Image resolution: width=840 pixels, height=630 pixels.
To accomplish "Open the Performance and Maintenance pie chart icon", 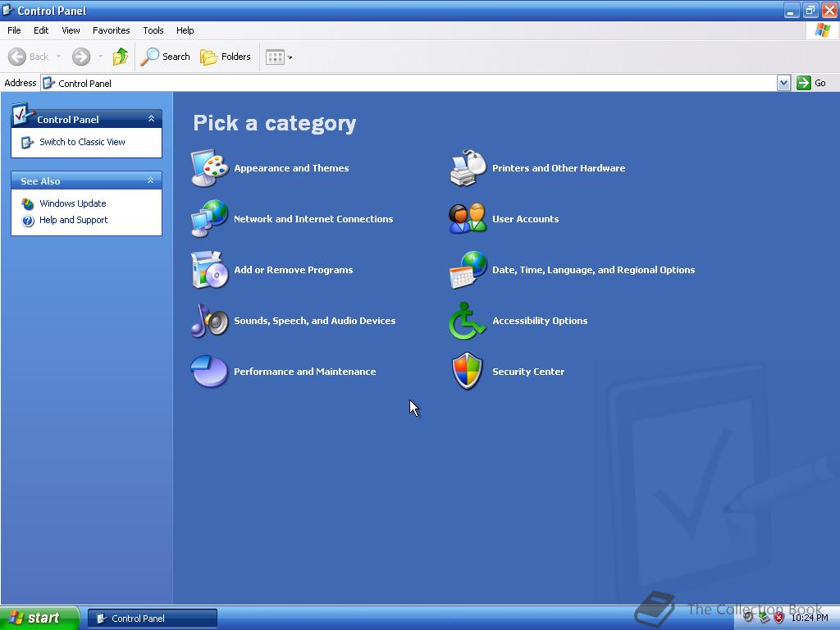I will (x=209, y=372).
